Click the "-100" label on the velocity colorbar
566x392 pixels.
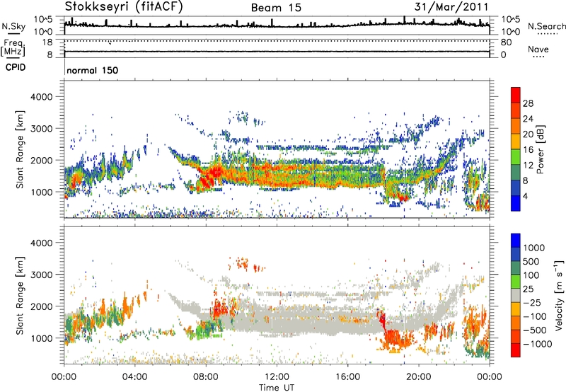[x=534, y=316]
